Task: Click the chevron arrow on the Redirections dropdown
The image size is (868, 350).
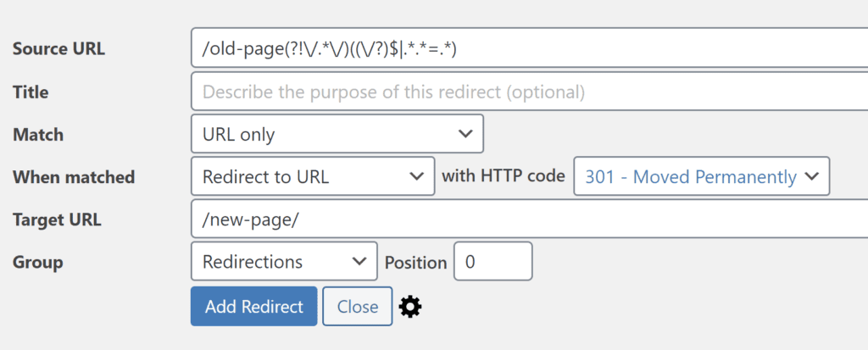Action: click(x=359, y=261)
